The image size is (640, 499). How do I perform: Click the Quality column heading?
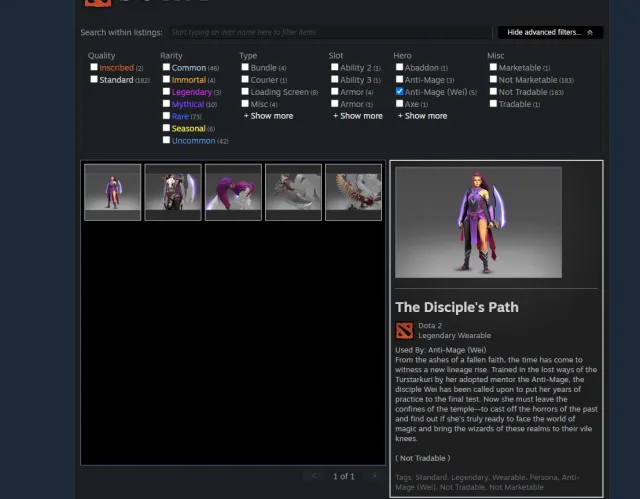pyautogui.click(x=102, y=55)
